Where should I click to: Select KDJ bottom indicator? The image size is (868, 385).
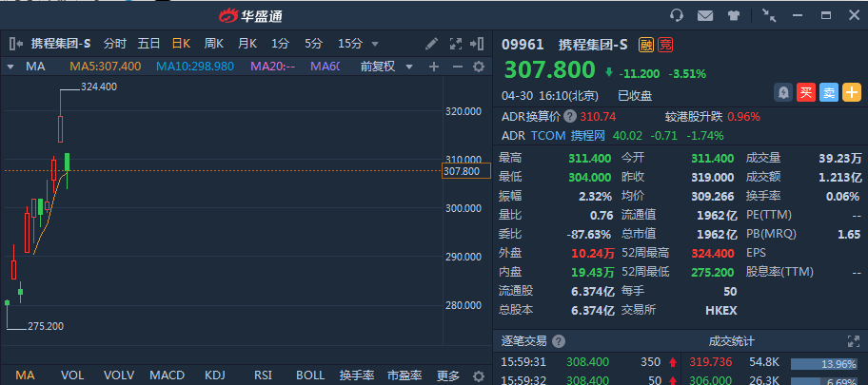tap(215, 375)
